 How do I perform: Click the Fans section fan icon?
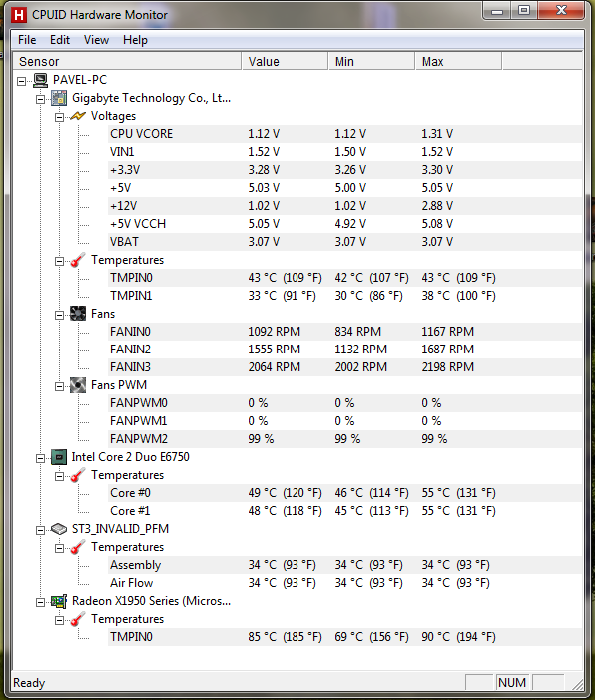(78, 314)
